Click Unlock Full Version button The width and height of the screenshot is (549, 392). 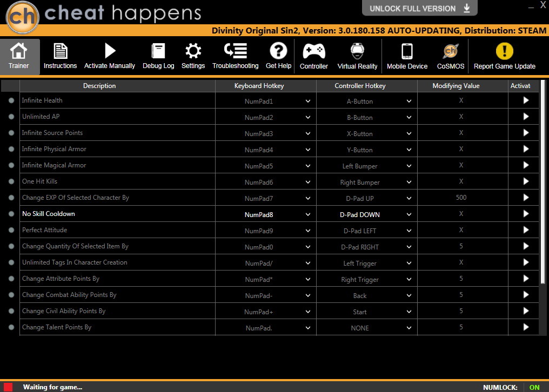pos(419,8)
